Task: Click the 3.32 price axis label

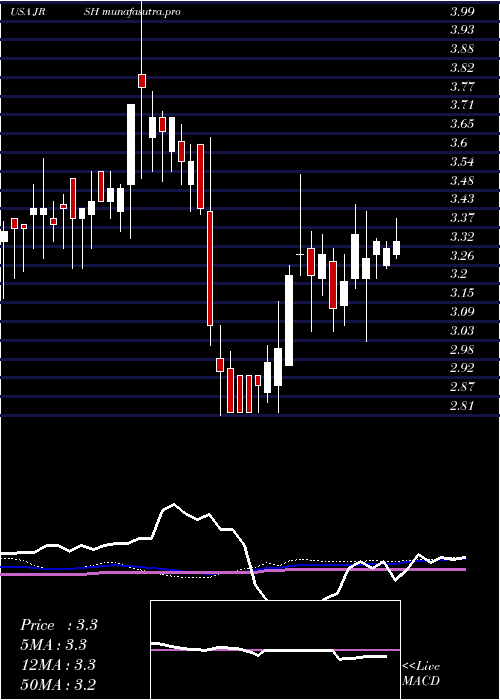Action: click(462, 236)
